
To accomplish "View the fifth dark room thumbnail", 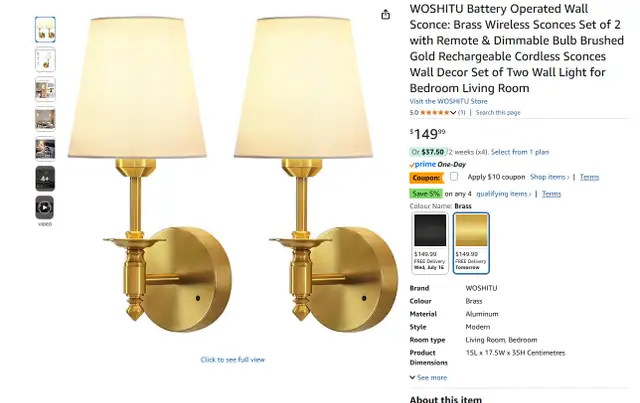I will click(45, 149).
